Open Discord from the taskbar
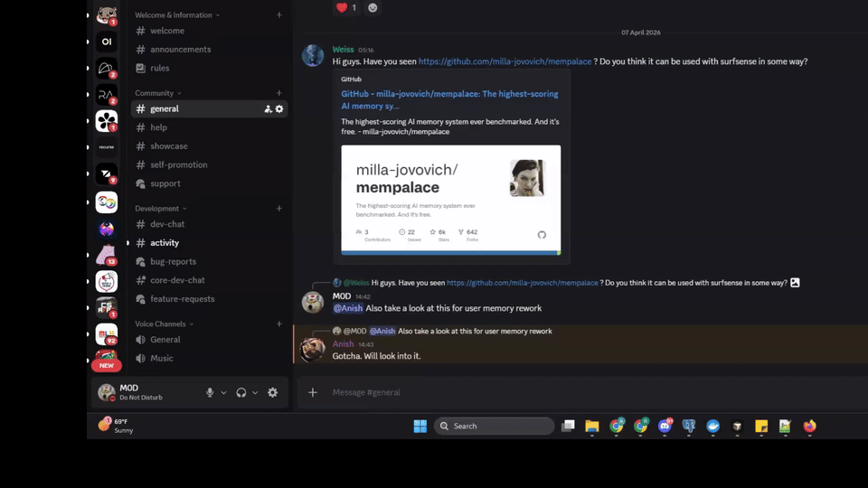 point(665,426)
